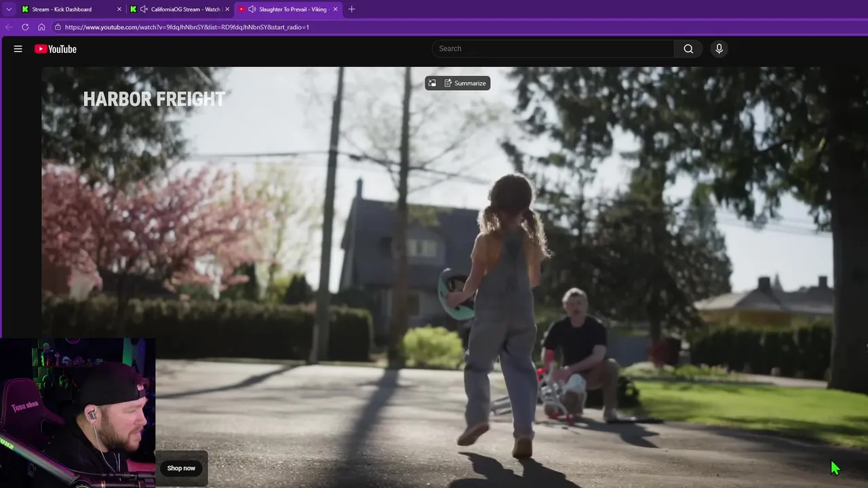868x488 pixels.
Task: Select the Slaughter To Prevail tab
Action: click(x=288, y=9)
